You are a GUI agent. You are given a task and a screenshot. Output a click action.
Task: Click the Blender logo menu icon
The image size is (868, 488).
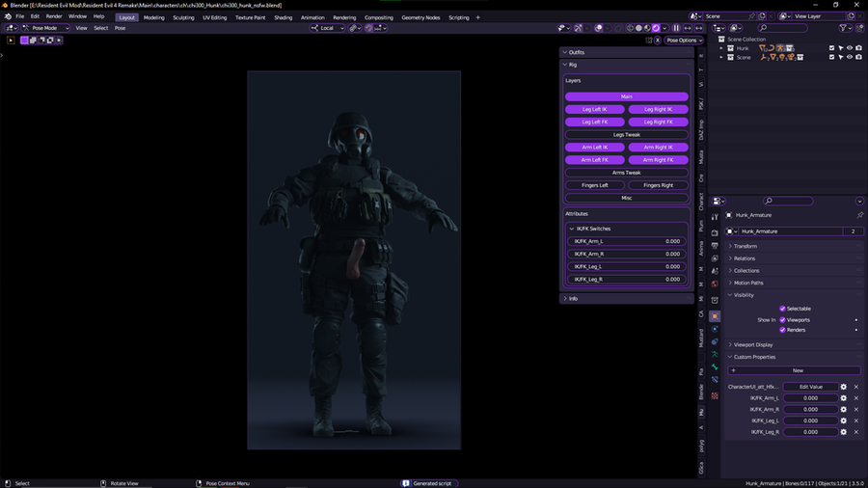(8, 16)
